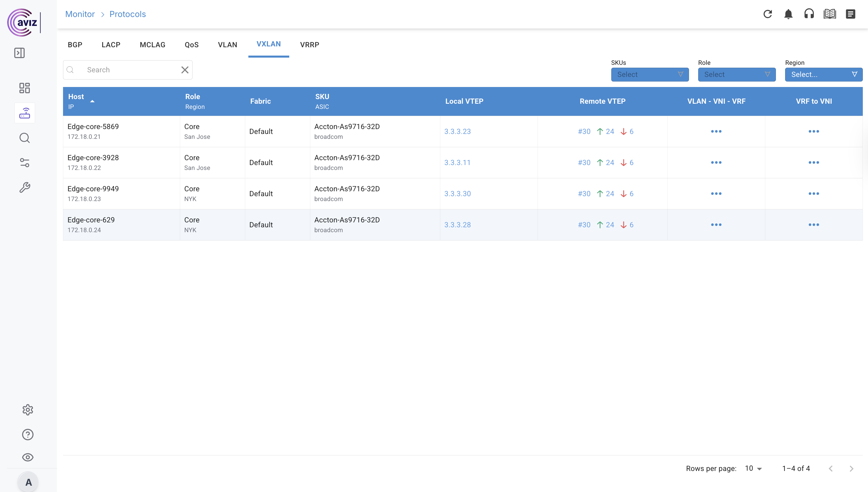Open the book documentation icon
868x492 pixels.
pos(829,14)
